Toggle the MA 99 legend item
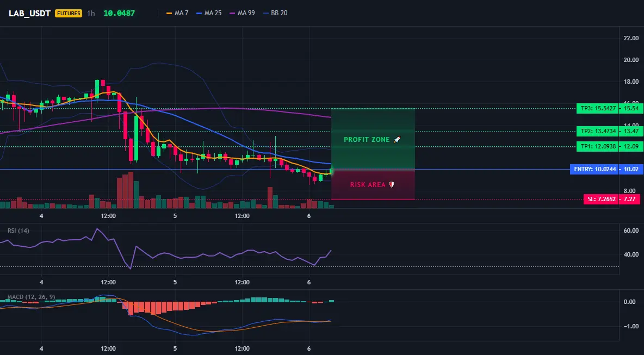644x355 pixels. tap(243, 13)
